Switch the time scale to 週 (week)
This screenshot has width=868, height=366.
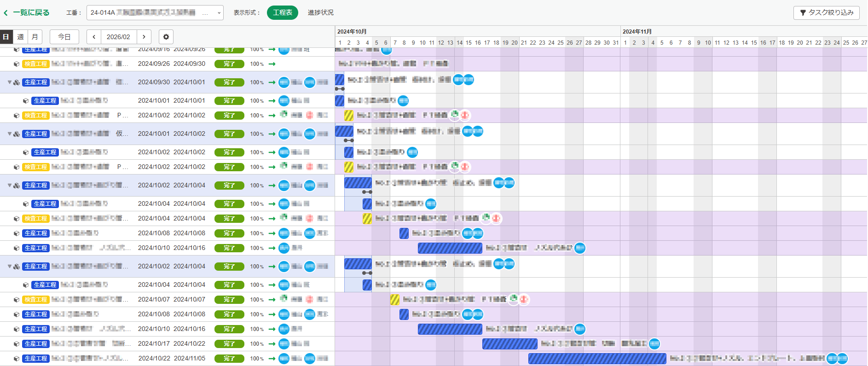click(x=20, y=37)
